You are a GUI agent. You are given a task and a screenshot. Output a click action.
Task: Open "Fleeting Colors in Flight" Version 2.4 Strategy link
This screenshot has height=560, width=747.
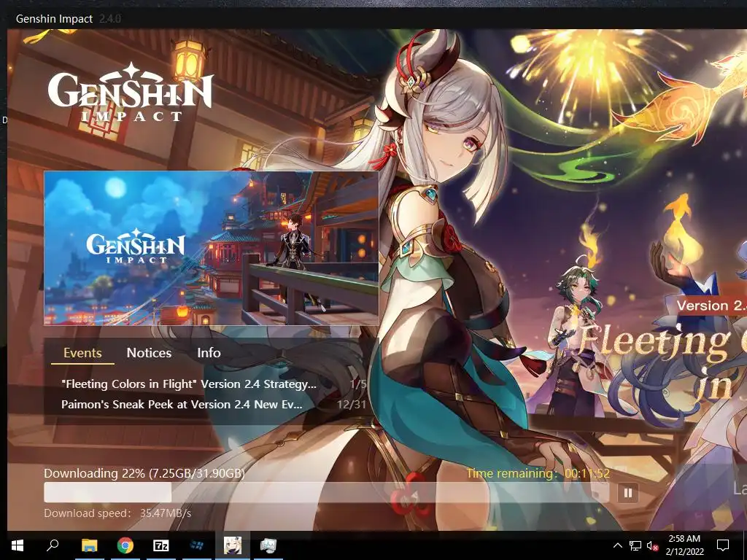click(189, 384)
